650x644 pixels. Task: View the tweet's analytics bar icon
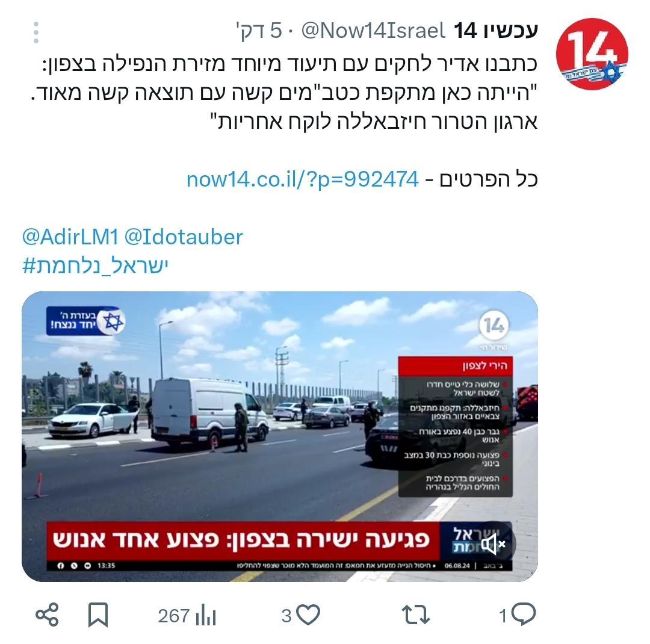point(206,615)
